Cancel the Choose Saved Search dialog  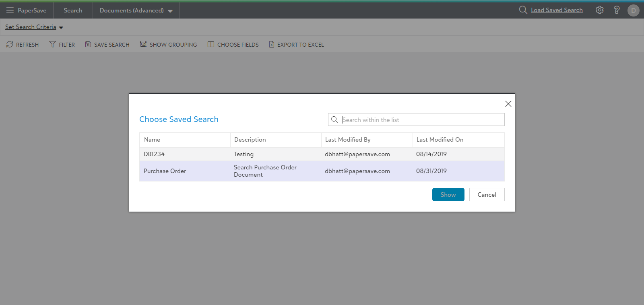tap(487, 195)
